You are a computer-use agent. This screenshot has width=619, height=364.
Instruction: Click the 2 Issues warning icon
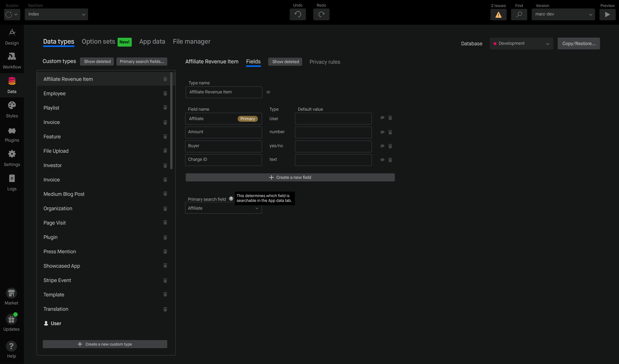[498, 15]
